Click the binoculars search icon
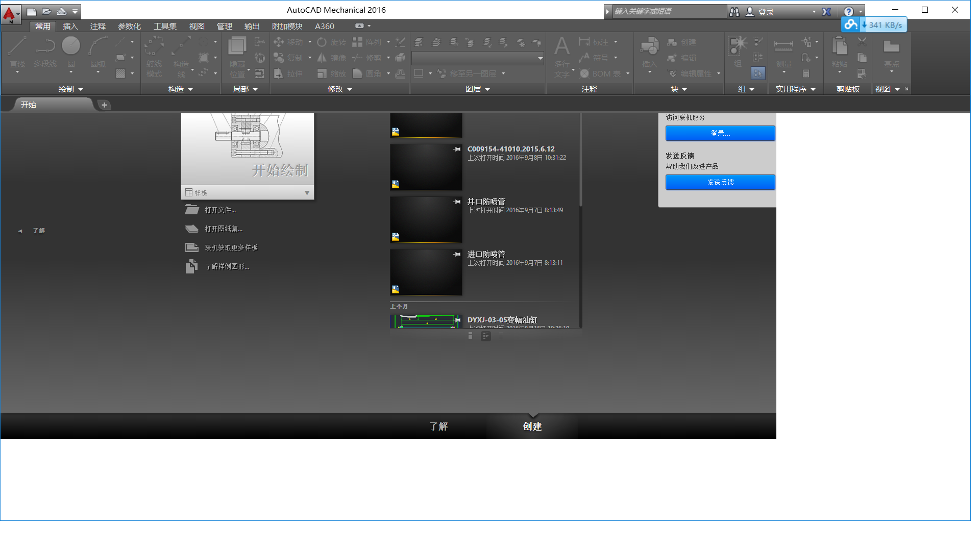 pos(734,12)
